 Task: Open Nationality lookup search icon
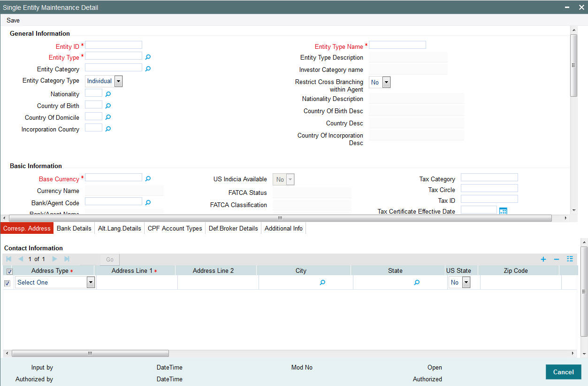pos(108,94)
